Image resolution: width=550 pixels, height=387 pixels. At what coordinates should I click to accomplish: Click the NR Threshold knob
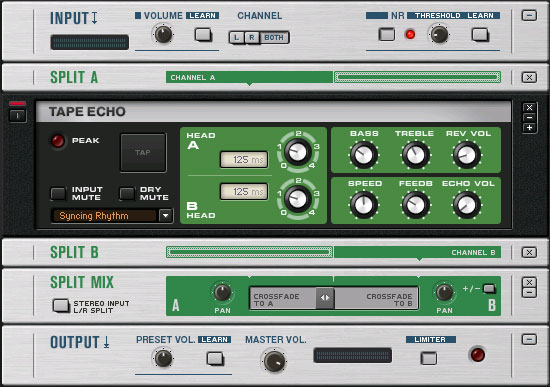[x=439, y=34]
